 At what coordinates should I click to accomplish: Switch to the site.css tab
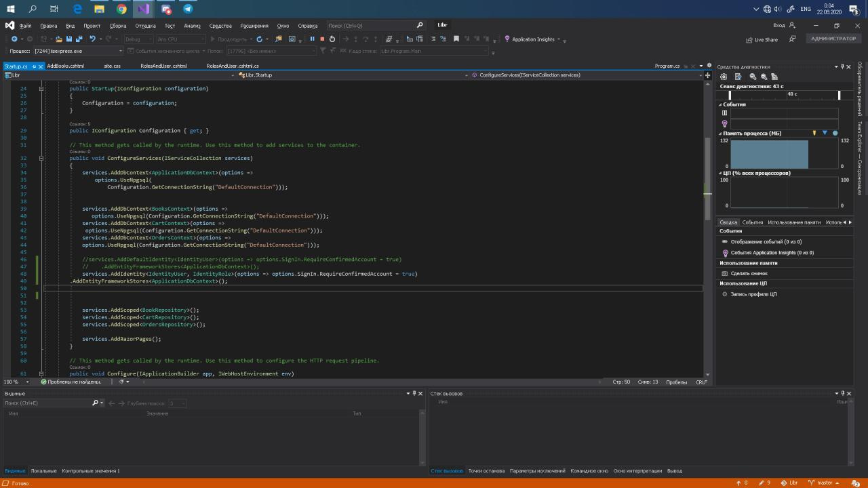(x=112, y=66)
